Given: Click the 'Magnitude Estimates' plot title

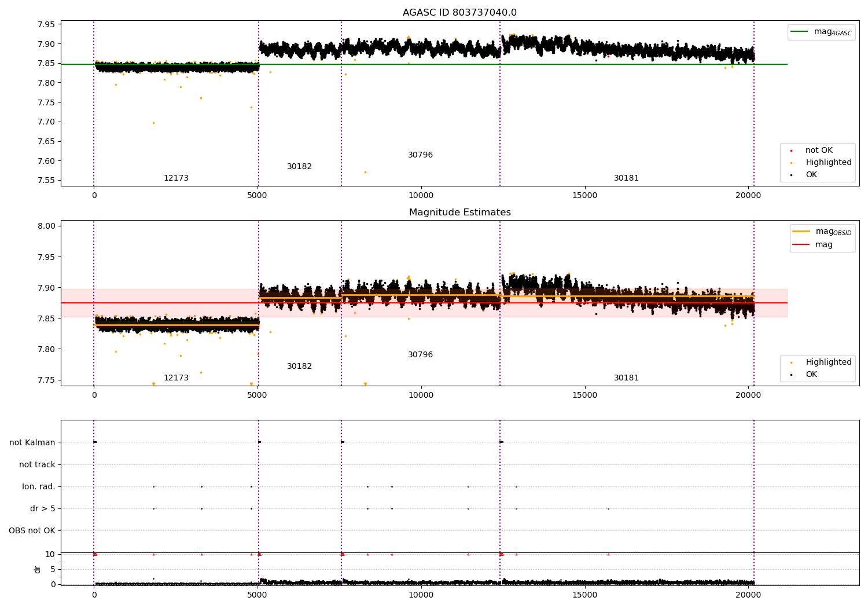Looking at the screenshot, I should [459, 213].
